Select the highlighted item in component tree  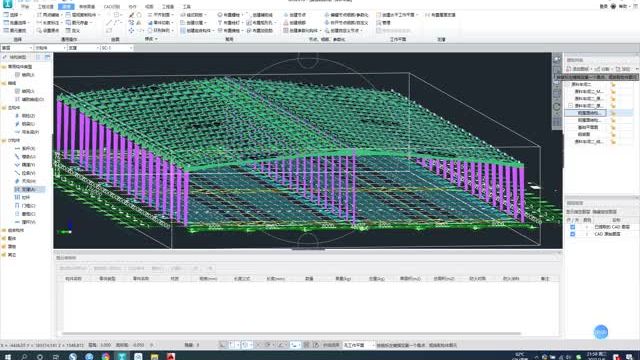(x=28, y=189)
